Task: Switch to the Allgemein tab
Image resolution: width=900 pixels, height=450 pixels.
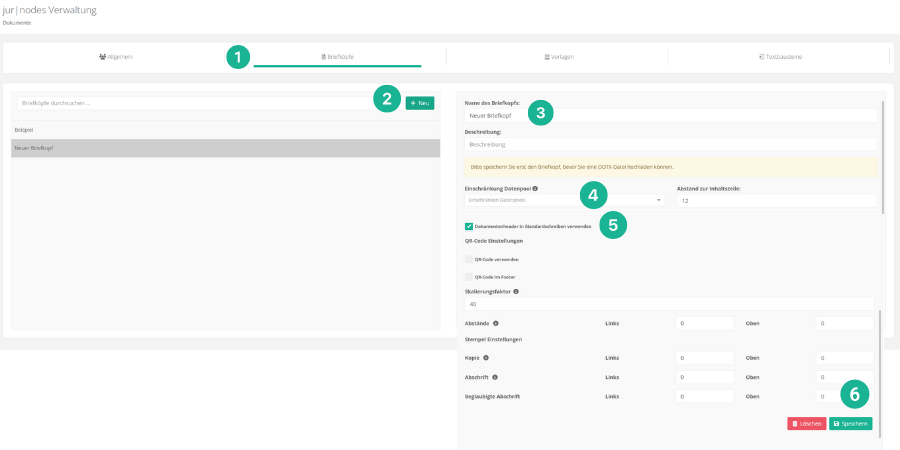Action: click(116, 57)
